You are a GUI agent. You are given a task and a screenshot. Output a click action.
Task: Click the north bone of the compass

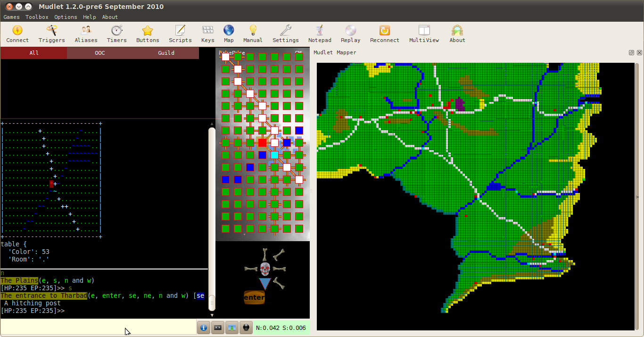coord(265,254)
